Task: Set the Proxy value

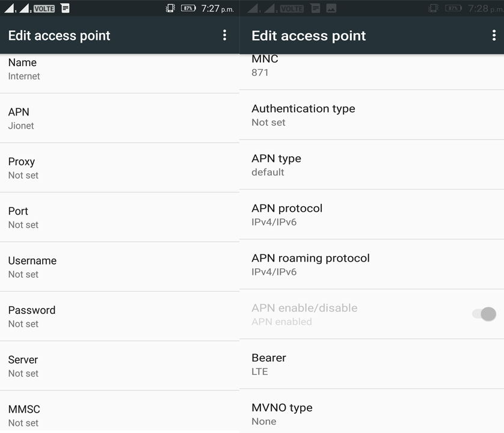Action: tap(120, 168)
